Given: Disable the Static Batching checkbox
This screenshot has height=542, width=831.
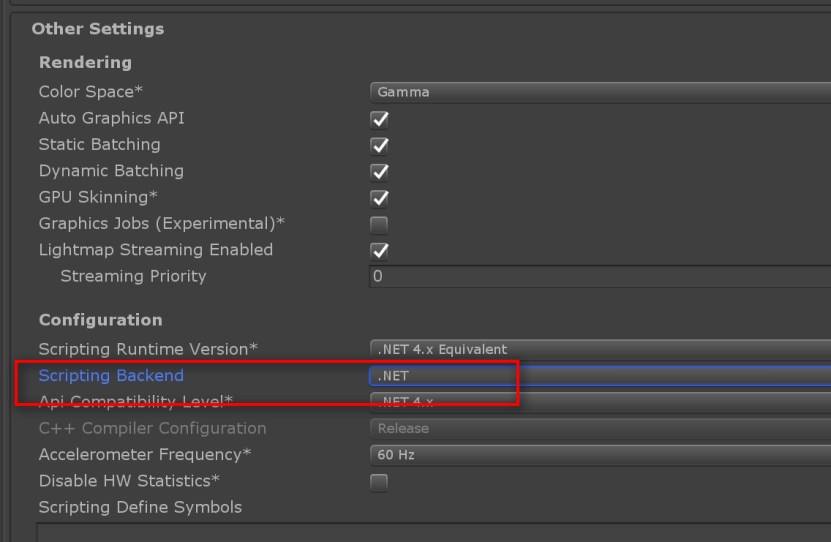Looking at the screenshot, I should [x=379, y=146].
